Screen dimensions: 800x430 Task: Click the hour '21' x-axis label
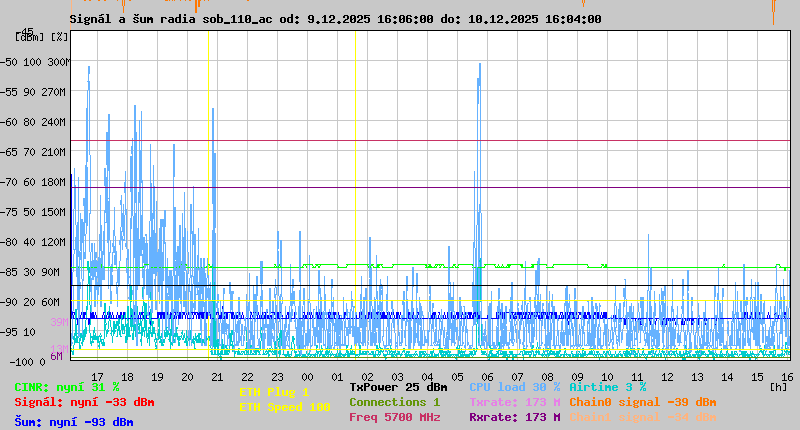217,377
